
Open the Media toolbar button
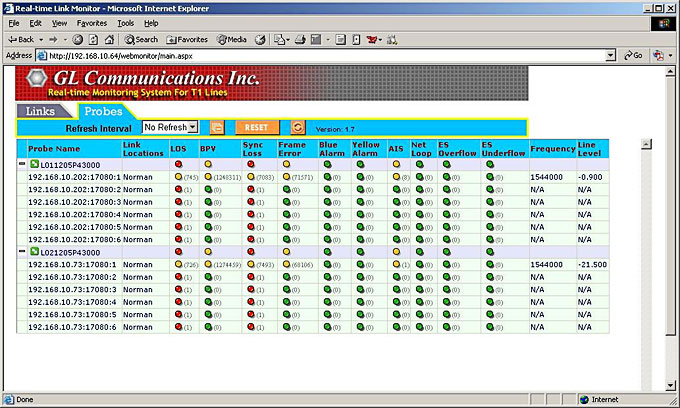(x=232, y=39)
